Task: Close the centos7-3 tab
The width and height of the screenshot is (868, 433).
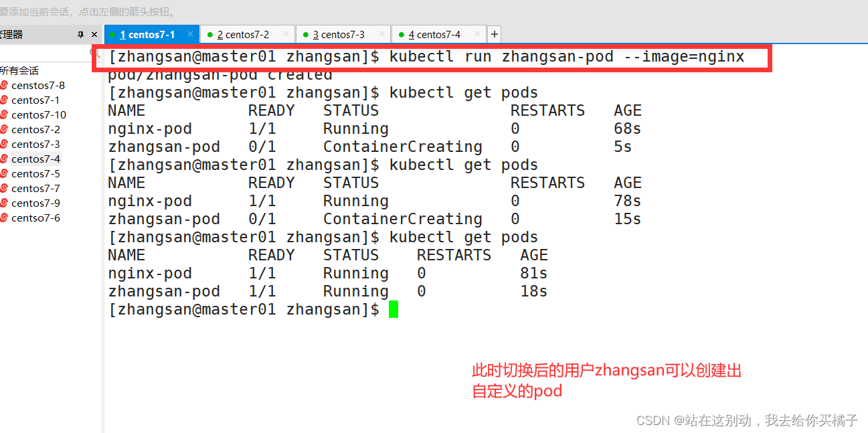Action: [381, 34]
